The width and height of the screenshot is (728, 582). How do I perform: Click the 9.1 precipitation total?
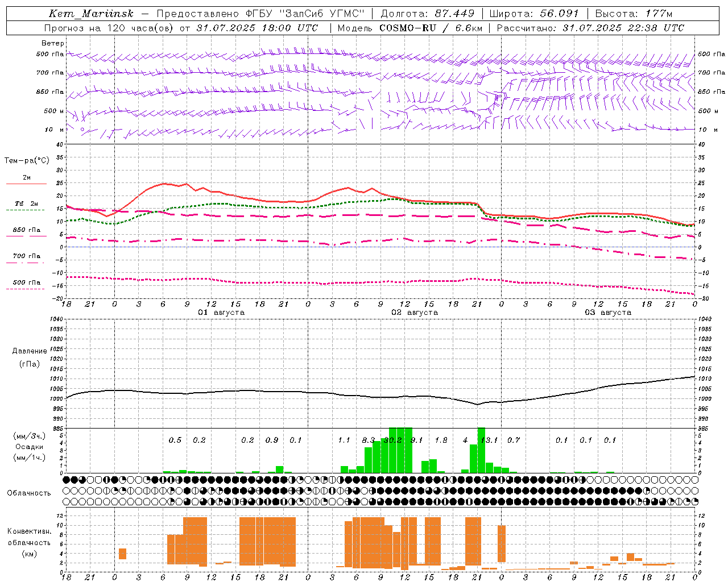click(x=417, y=440)
